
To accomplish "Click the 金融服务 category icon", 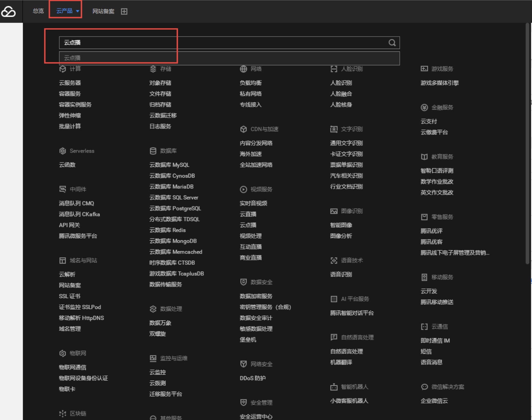I will [424, 107].
